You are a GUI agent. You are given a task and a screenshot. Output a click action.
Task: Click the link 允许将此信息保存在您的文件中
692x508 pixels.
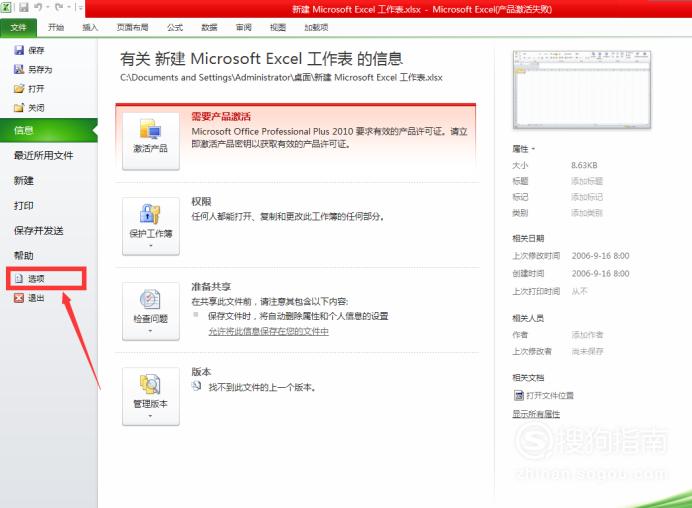268,331
